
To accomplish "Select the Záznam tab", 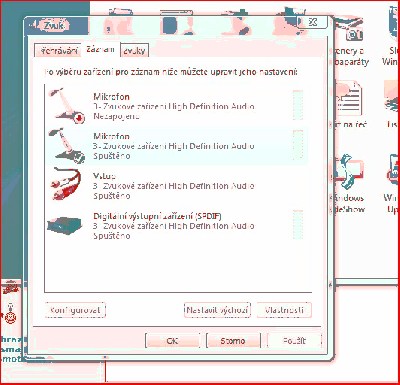I will [x=100, y=50].
